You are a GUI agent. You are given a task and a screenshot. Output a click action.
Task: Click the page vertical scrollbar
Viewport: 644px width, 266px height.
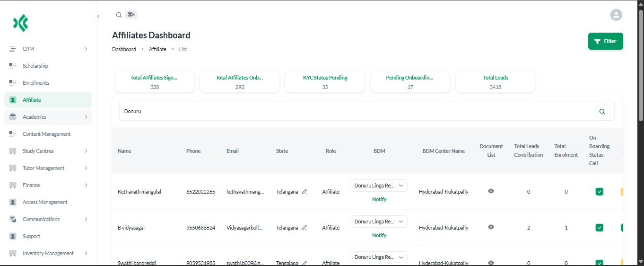[x=641, y=66]
